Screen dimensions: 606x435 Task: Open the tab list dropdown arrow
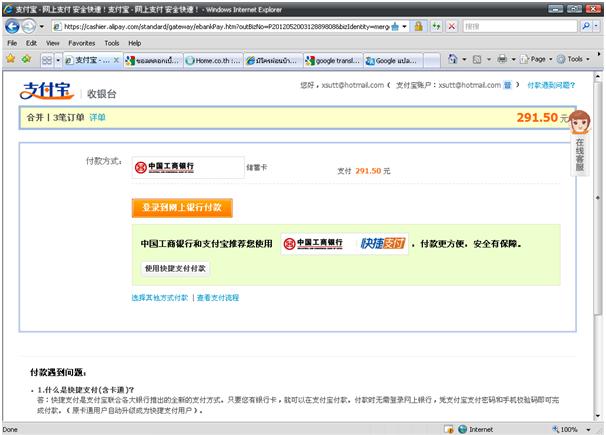click(x=58, y=60)
